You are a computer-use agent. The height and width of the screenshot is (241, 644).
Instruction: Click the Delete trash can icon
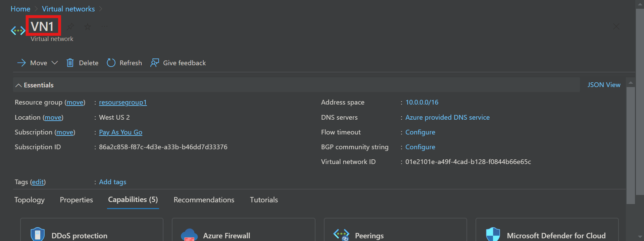click(70, 63)
